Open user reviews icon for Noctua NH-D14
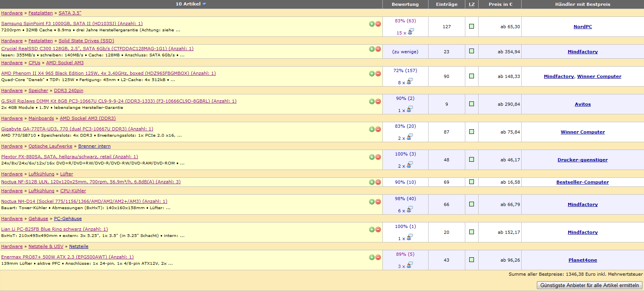The width and height of the screenshot is (644, 291). [409, 210]
